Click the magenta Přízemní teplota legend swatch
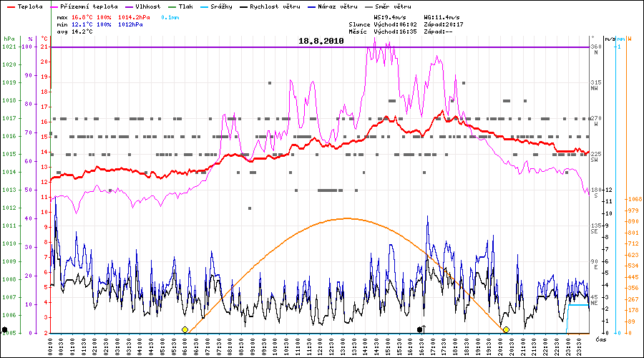 coord(54,7)
